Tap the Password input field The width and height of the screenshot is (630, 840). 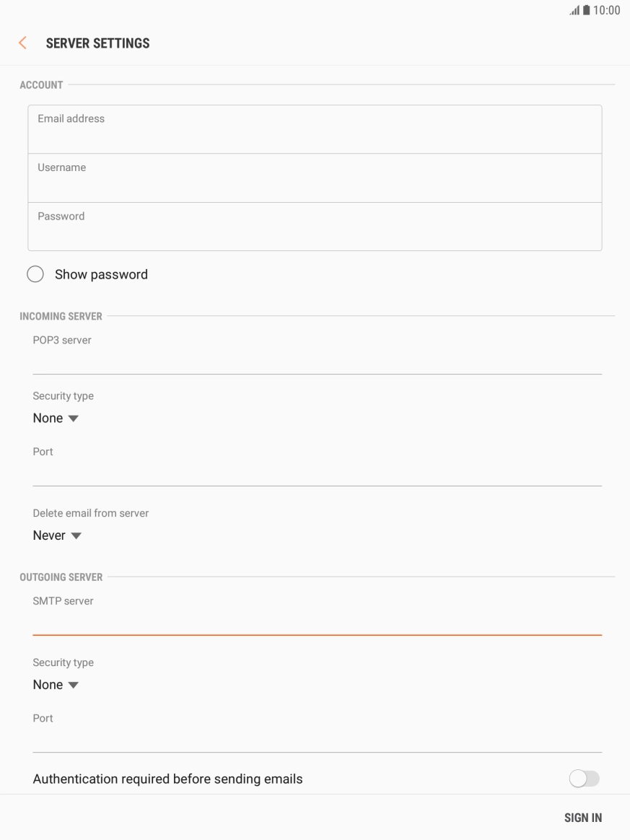tap(315, 227)
